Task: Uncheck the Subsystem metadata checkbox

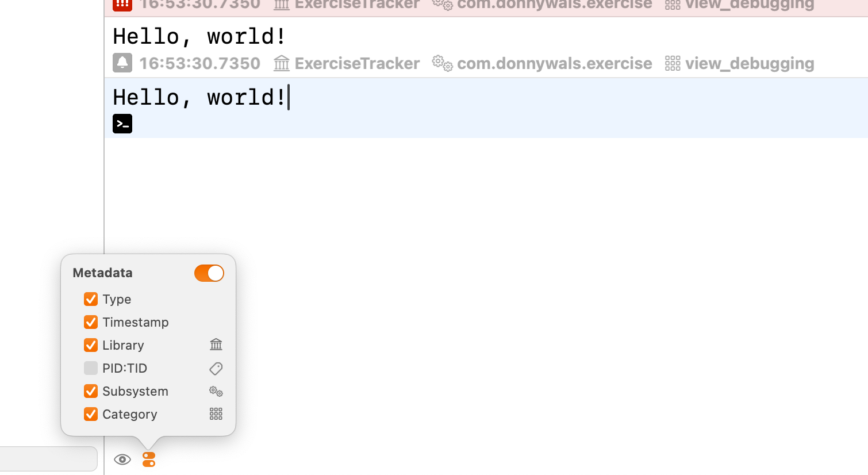Action: (x=91, y=391)
